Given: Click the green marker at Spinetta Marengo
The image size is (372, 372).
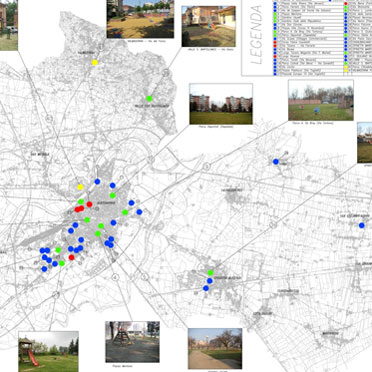Looking at the screenshot, I should tap(210, 273).
